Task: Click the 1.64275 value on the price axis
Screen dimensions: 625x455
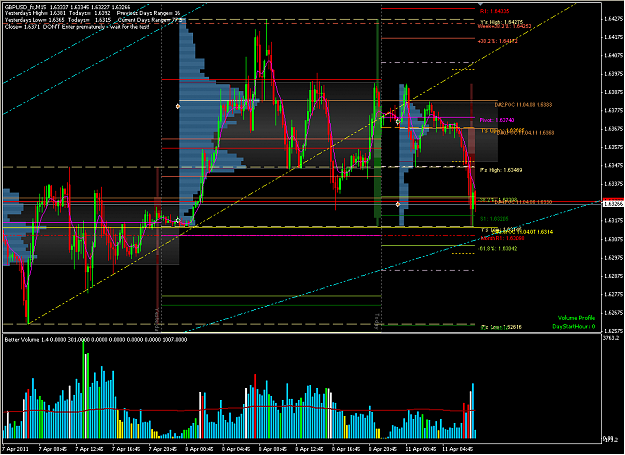Action: 613,19
